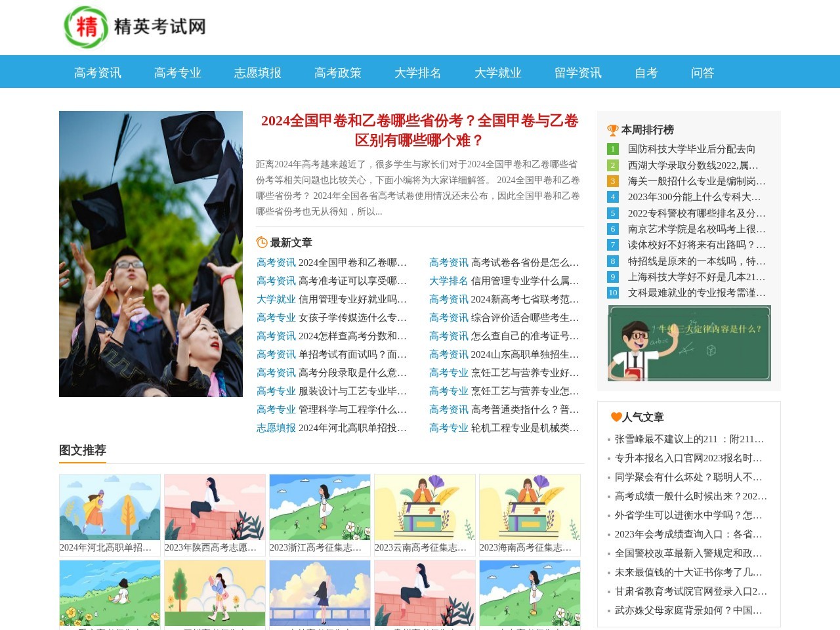Screen dimensions: 840x630
Task: Open headline 2024全国甲卷和乙卷哪些省份考
Action: pyautogui.click(x=420, y=131)
